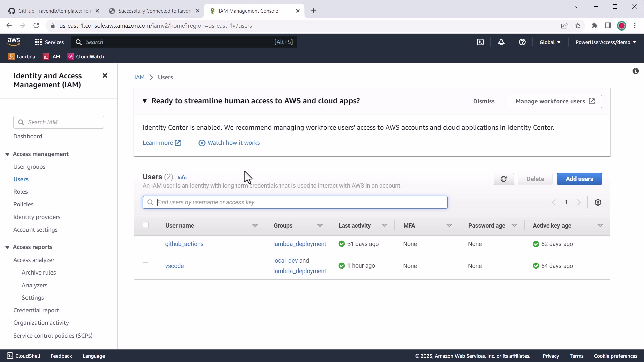Click the Add users button
This screenshot has height=362, width=644.
(579, 179)
